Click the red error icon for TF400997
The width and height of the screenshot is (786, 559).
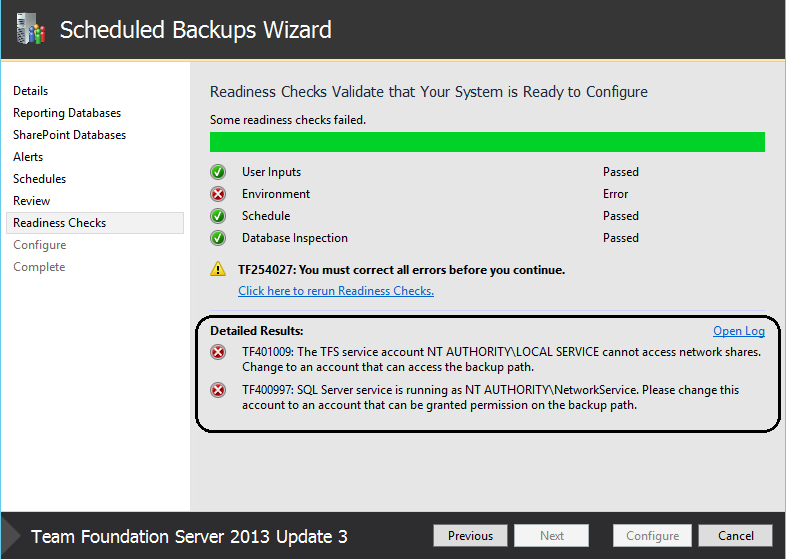(x=218, y=390)
